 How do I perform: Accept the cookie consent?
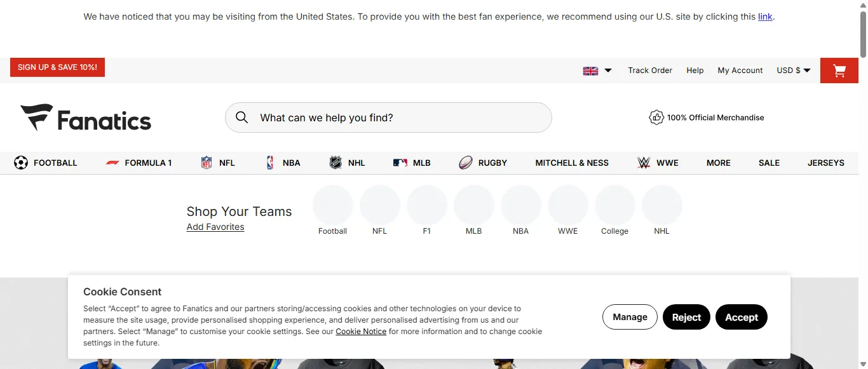point(741,317)
